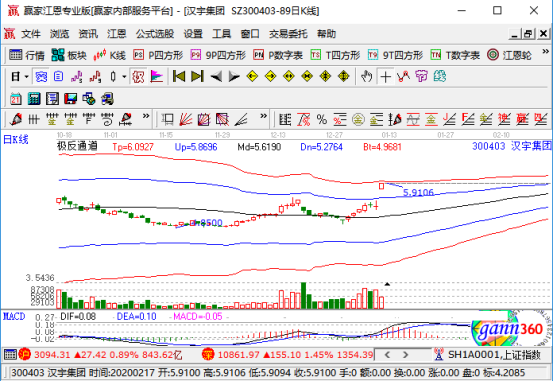This screenshot has height=381, width=554.
Task: Expand the drawing tools overflow chevron
Action: pyautogui.click(x=146, y=116)
